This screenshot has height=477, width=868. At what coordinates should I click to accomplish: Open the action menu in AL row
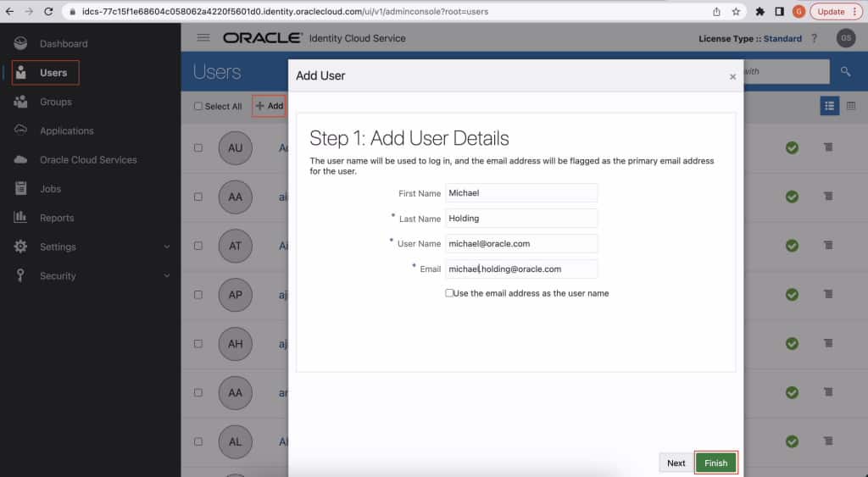(828, 441)
